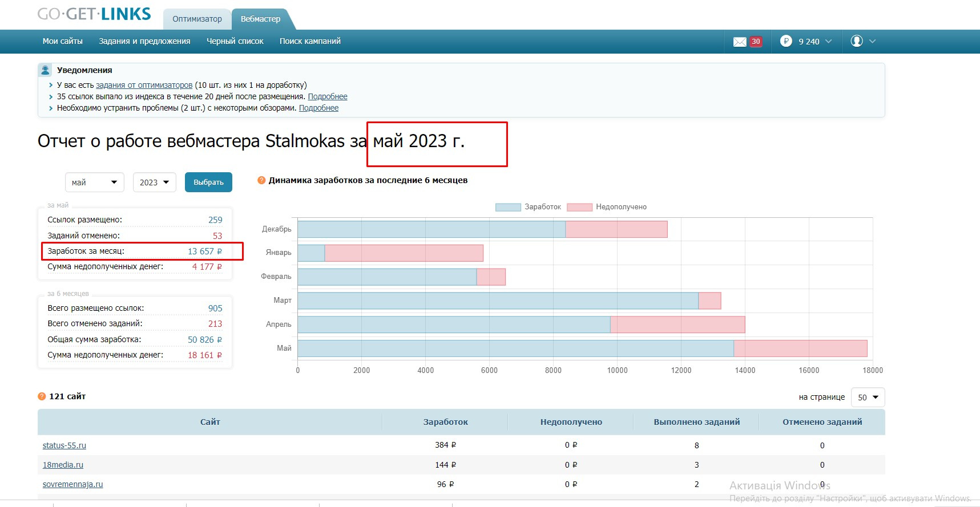Toggle Недополучено series in chart legend
This screenshot has height=507, width=980.
[607, 207]
